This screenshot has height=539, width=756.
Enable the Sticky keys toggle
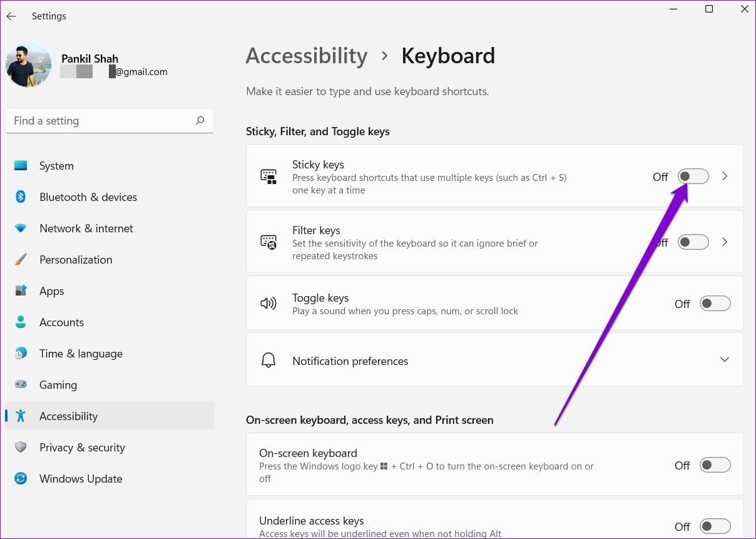click(x=693, y=176)
